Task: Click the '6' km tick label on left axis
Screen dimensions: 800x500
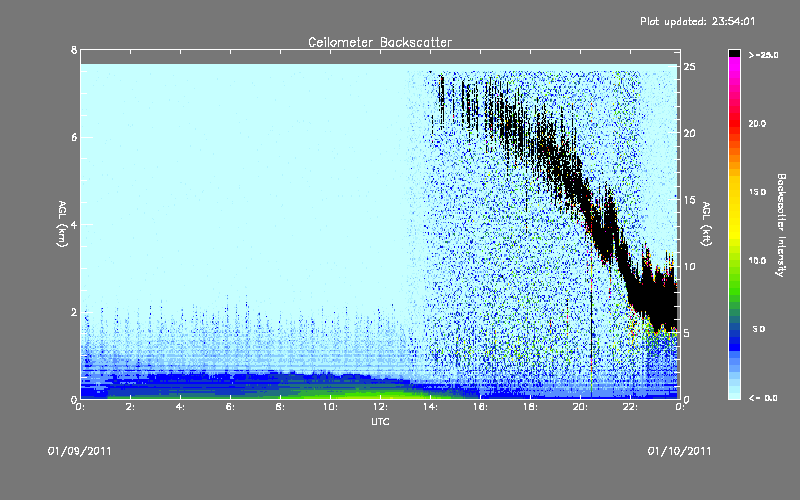Action: [x=74, y=137]
